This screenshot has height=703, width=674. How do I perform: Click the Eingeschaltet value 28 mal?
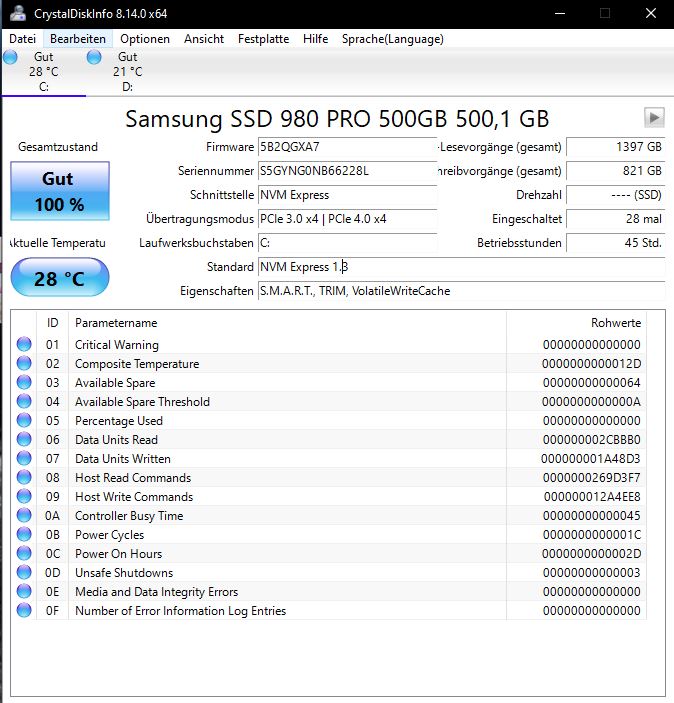(x=616, y=219)
